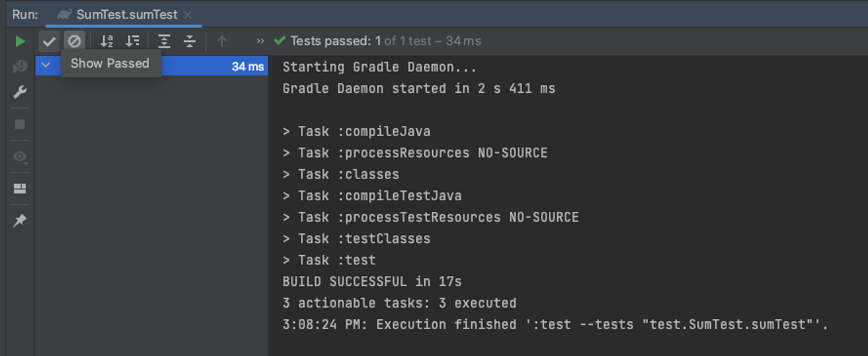This screenshot has height=356, width=868.
Task: Click the BUILD SUCCESSFUL line in console
Action: 372,282
